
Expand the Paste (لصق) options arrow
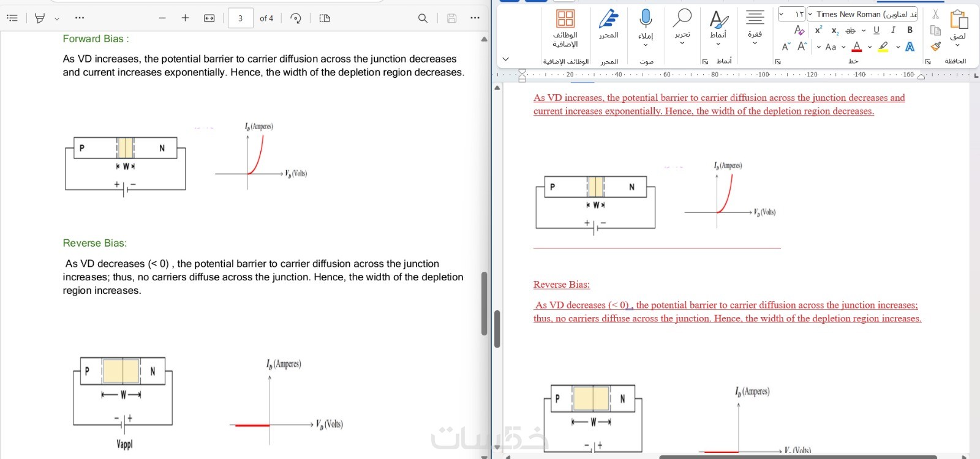(x=958, y=44)
